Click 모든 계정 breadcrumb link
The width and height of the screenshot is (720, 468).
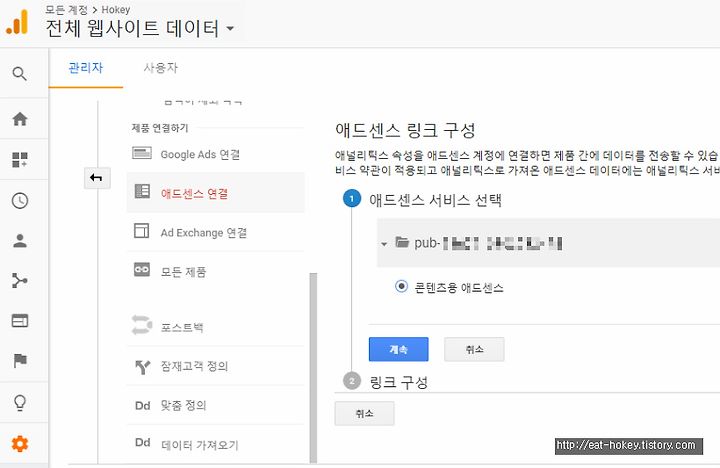pos(66,10)
